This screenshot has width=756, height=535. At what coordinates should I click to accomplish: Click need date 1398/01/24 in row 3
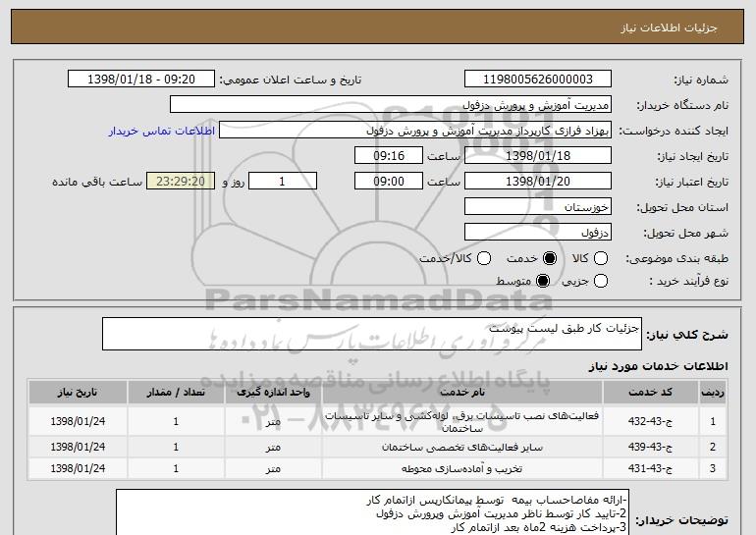tap(78, 468)
